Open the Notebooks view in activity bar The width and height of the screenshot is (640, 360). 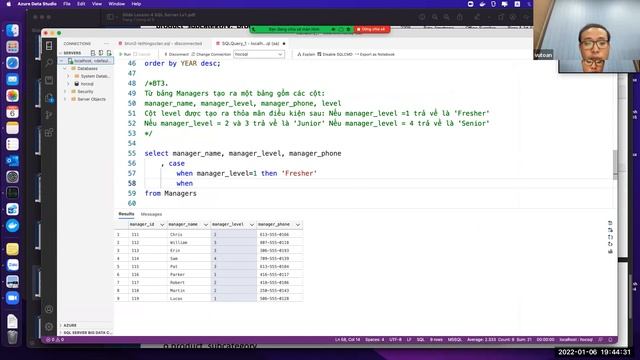point(49,80)
